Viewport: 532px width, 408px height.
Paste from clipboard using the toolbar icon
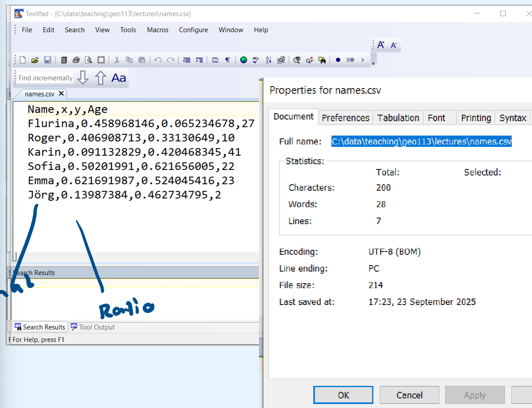[x=142, y=60]
